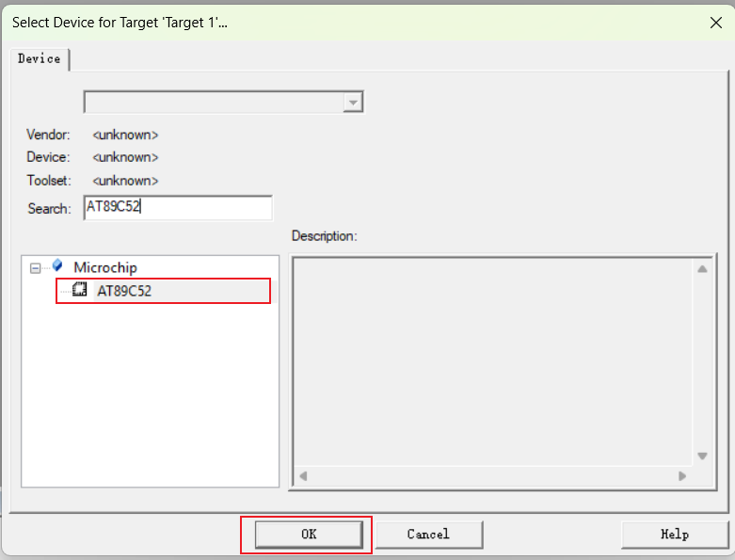This screenshot has width=735, height=560.
Task: Confirm selection with the OK button
Action: pyautogui.click(x=309, y=535)
